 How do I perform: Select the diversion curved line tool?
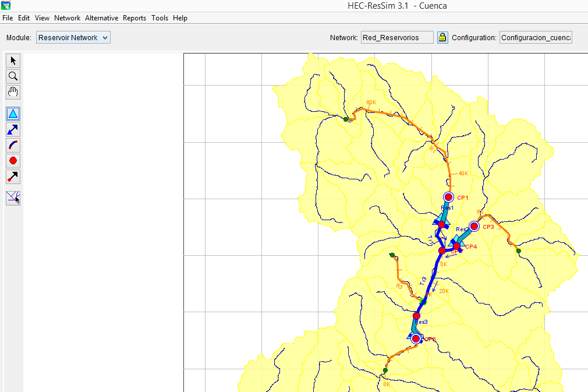tap(13, 145)
